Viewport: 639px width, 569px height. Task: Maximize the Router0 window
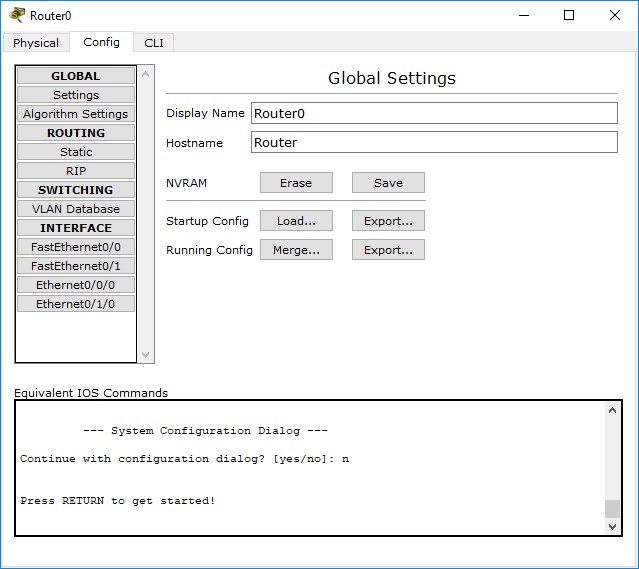click(569, 15)
